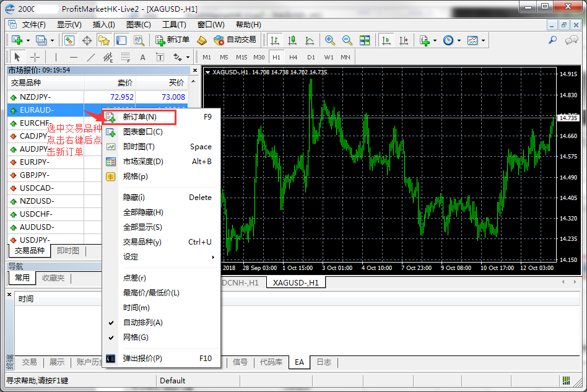Open the periodicity clock dropdown arrow

pos(458,40)
